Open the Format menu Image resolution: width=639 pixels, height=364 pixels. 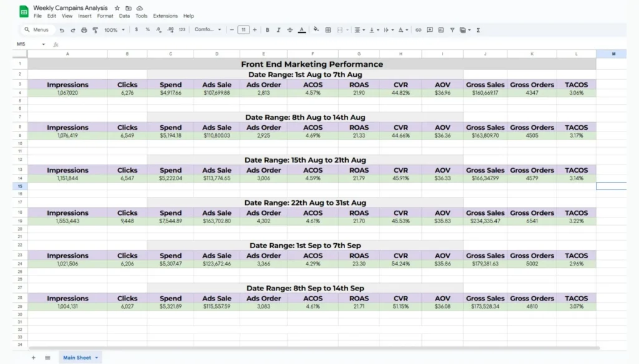pyautogui.click(x=105, y=16)
